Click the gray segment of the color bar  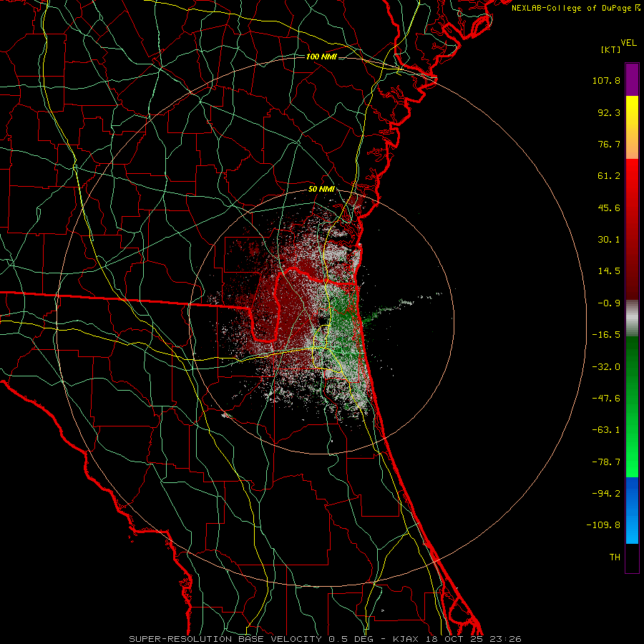point(632,318)
